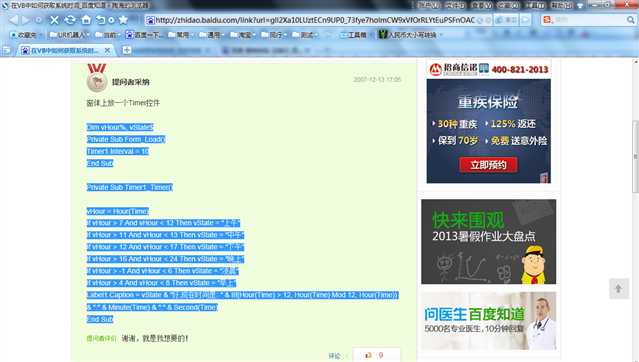The width and height of the screenshot is (639, 362).
Task: Open a new tab with plus icon
Action: coord(127,50)
